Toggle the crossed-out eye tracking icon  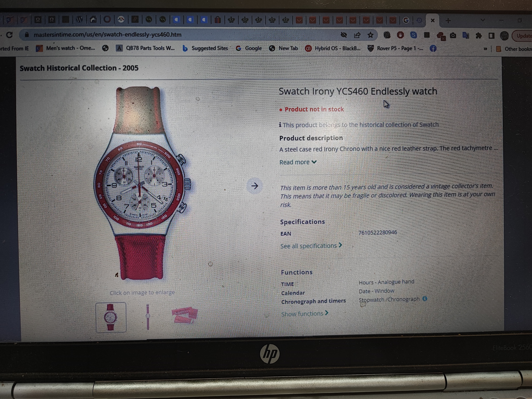pyautogui.click(x=344, y=35)
